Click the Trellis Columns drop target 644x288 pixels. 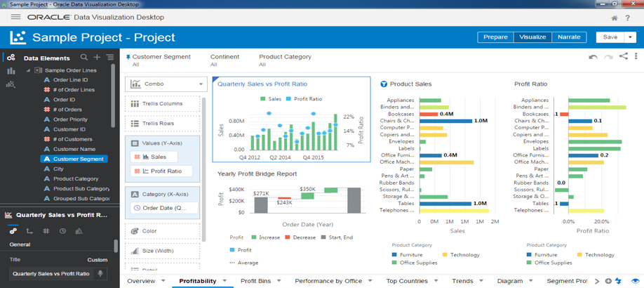(163, 104)
